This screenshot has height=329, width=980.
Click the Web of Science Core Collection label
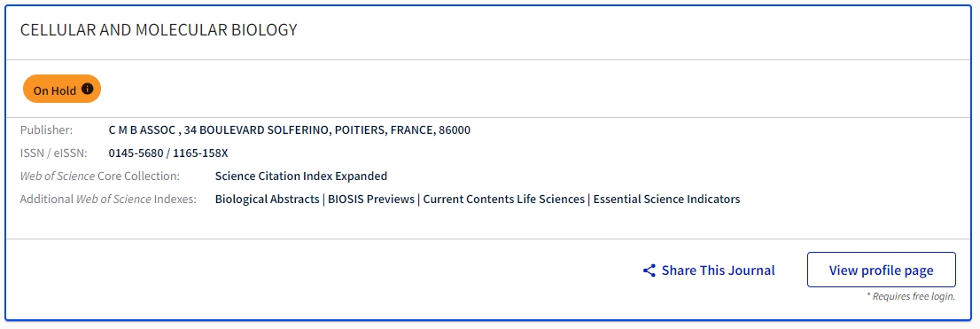(x=100, y=176)
